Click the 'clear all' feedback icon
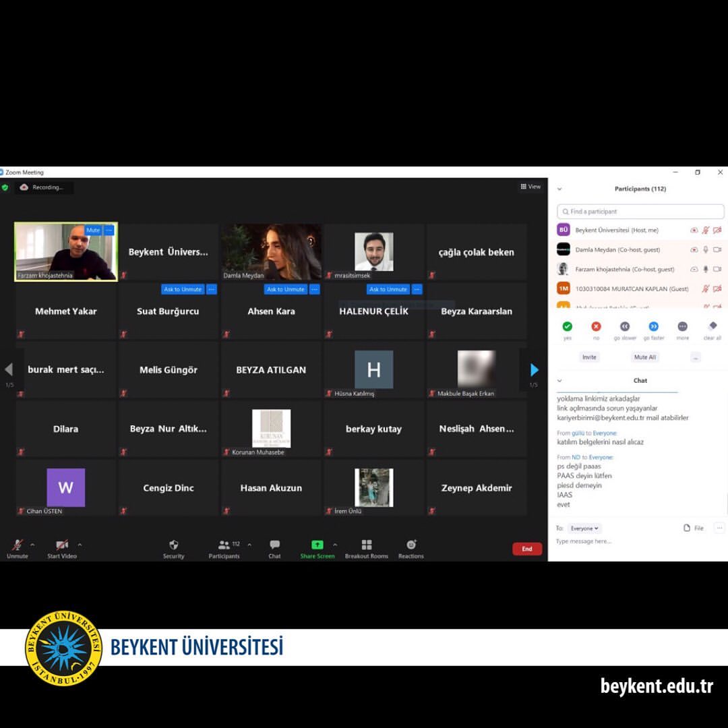The image size is (728, 728). pyautogui.click(x=712, y=326)
